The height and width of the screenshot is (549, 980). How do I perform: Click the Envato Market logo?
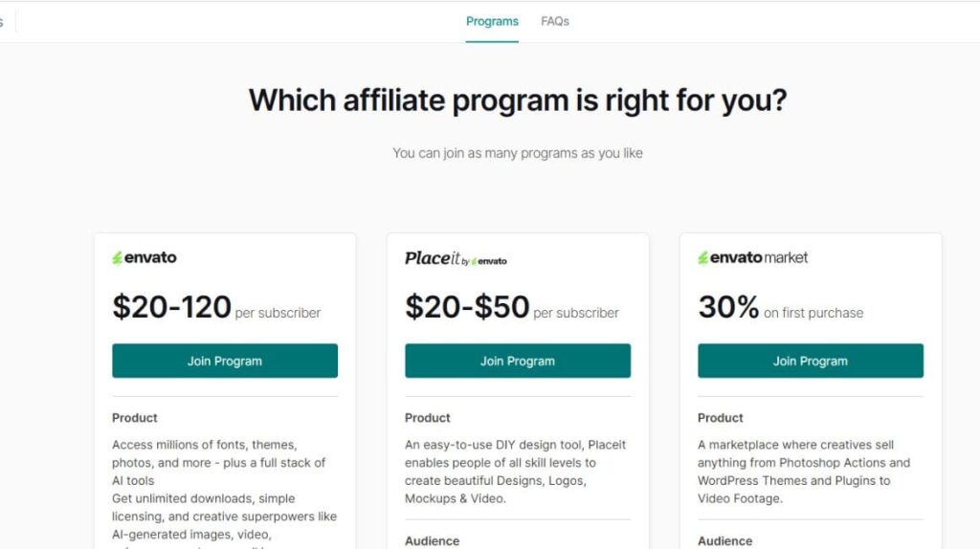[752, 257]
